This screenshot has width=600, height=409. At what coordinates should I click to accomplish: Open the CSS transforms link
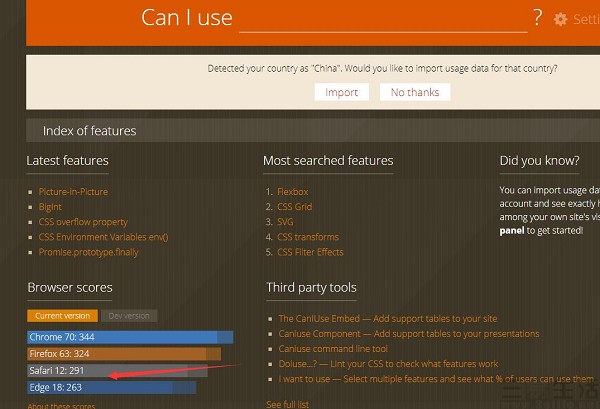(x=308, y=237)
